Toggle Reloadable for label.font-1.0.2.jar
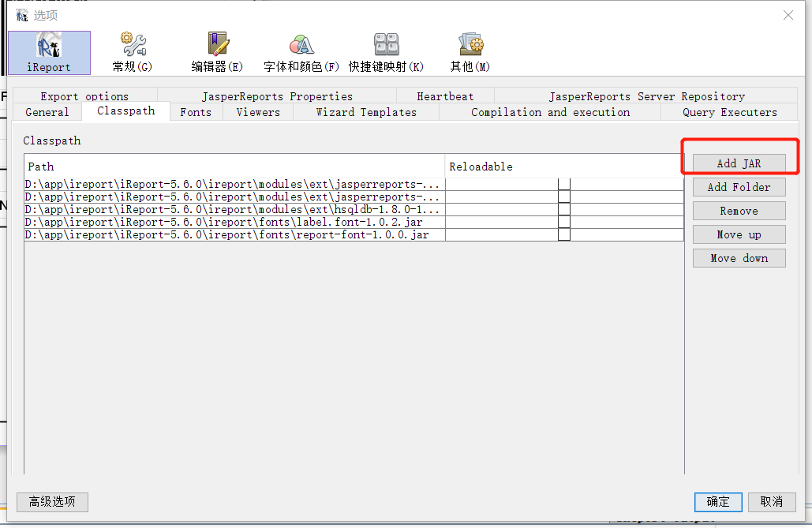Viewport: 812px width, 528px height. (564, 222)
